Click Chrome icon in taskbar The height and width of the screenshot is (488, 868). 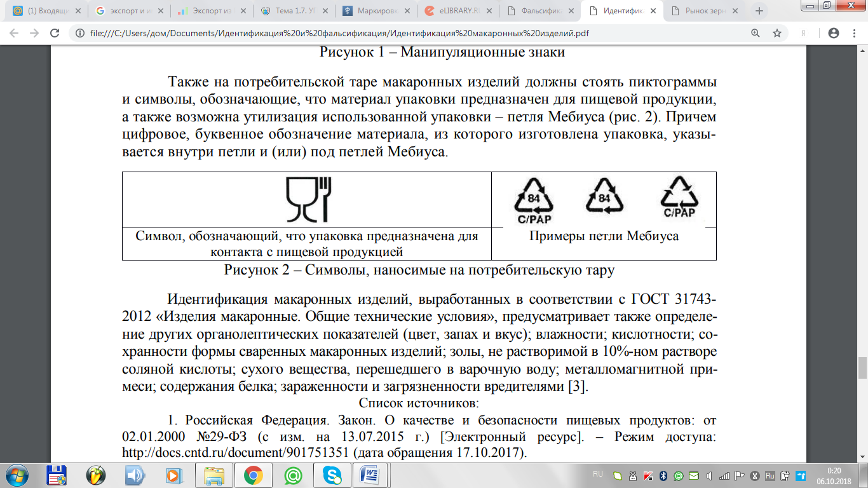253,475
